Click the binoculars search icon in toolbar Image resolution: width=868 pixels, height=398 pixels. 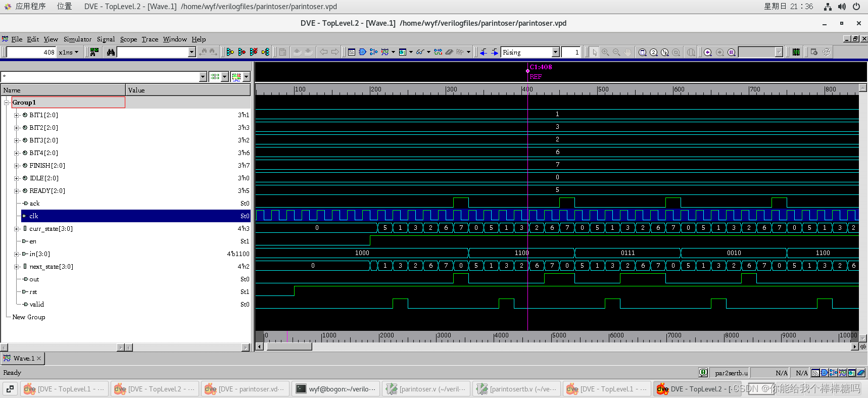(111, 52)
